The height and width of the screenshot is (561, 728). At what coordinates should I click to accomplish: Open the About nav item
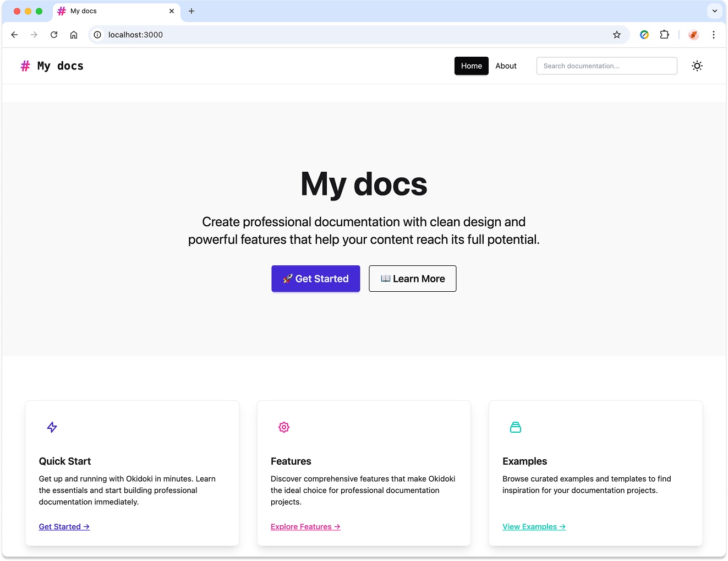(x=506, y=66)
